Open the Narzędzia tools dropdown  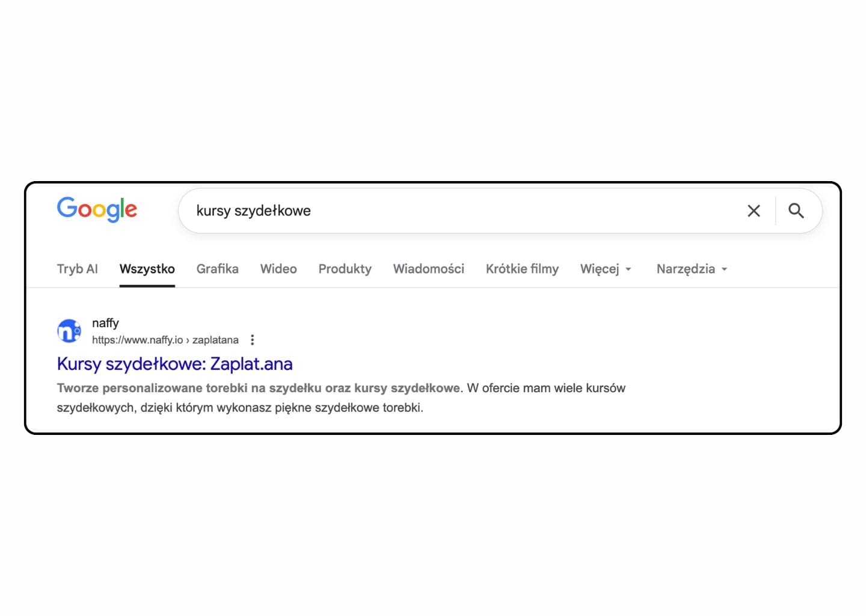686,269
